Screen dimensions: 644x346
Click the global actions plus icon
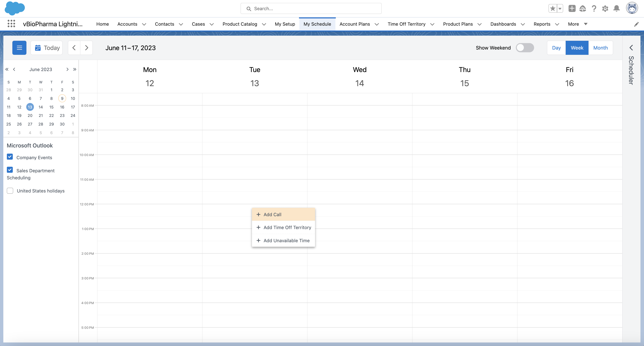572,8
